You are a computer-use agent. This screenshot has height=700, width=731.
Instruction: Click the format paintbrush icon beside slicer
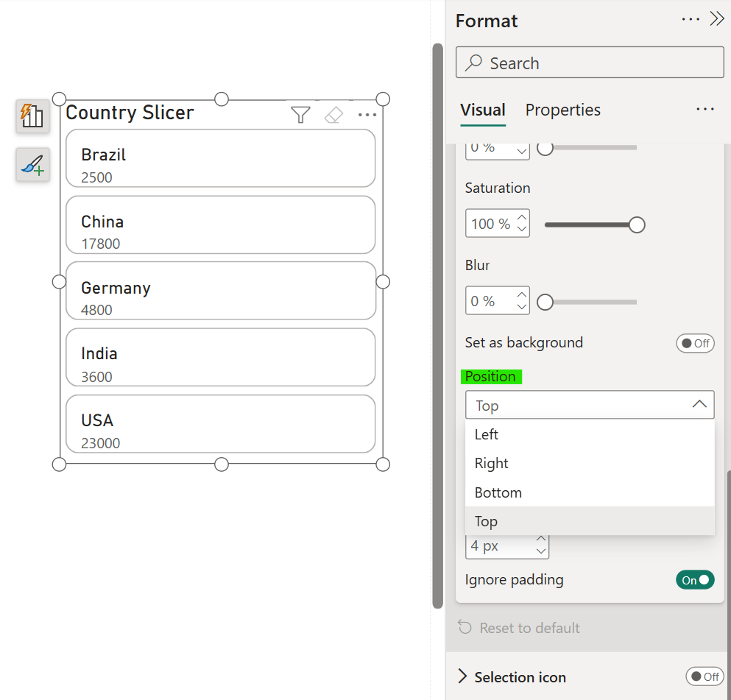[32, 164]
